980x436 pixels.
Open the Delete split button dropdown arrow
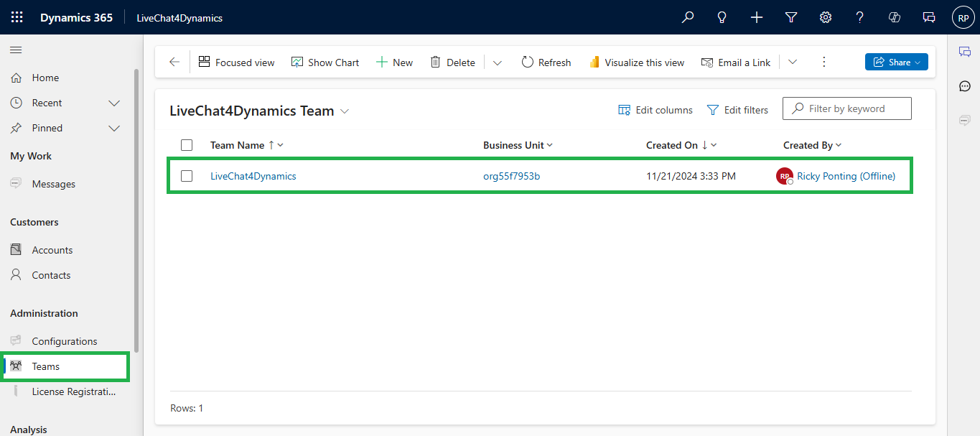(x=498, y=62)
